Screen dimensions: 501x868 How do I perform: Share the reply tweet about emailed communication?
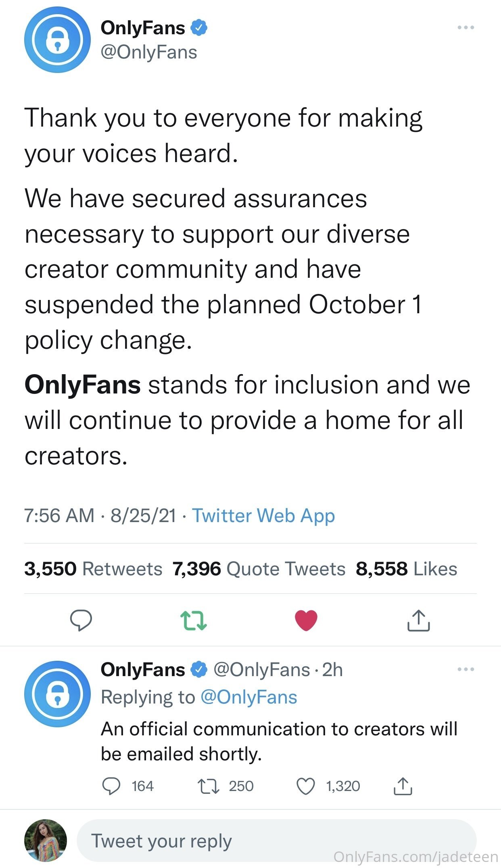tap(402, 786)
